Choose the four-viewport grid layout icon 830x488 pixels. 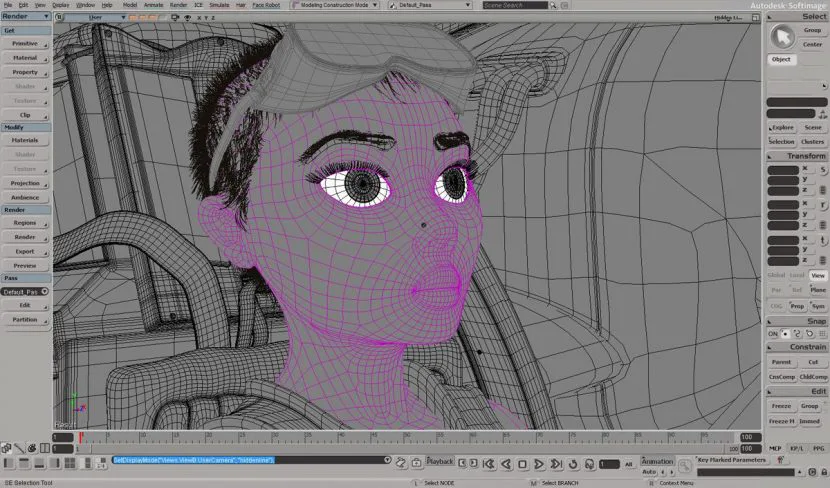70,463
